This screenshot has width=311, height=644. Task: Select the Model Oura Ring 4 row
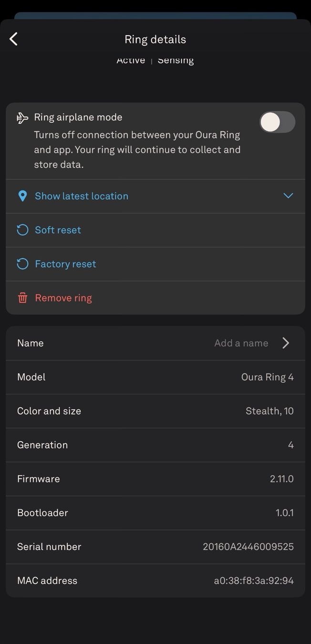click(x=155, y=377)
